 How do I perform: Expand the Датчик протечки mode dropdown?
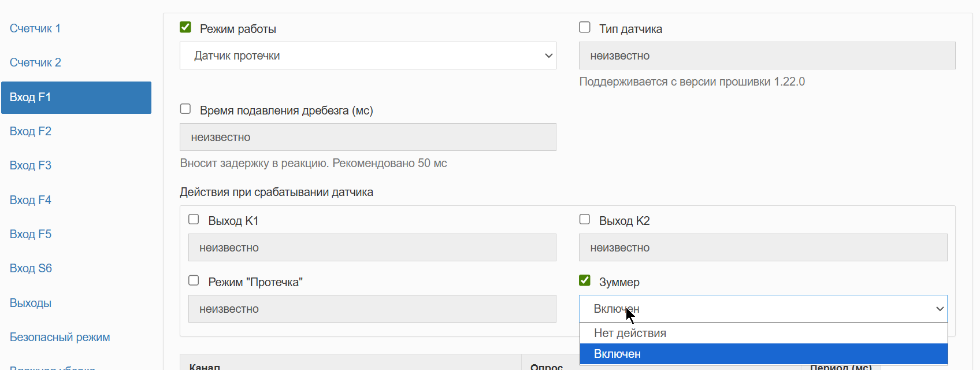coord(367,55)
